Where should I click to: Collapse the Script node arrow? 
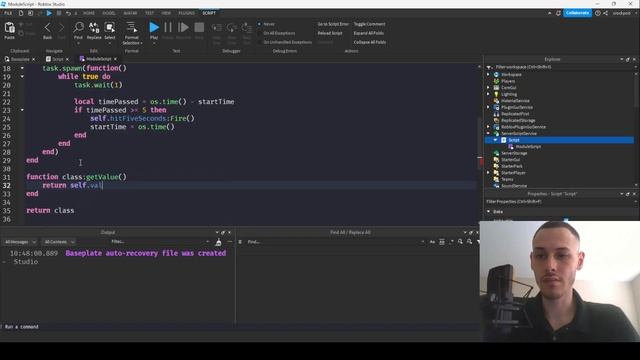tap(495, 140)
